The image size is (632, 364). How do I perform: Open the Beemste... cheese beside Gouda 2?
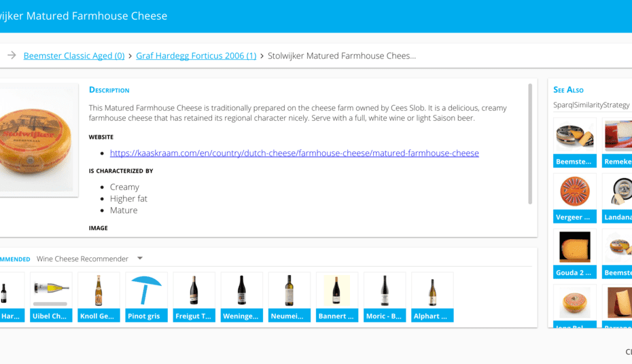(x=617, y=254)
